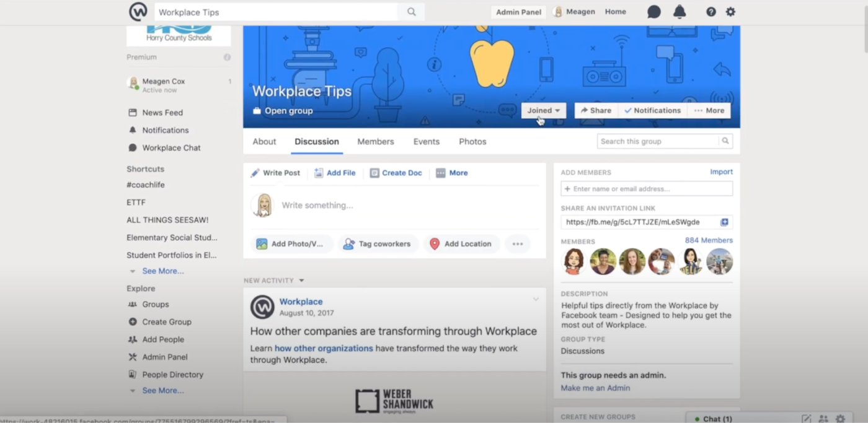Screen dimensions: 868x423
Task: Click the Workplace post author name
Action: (301, 302)
